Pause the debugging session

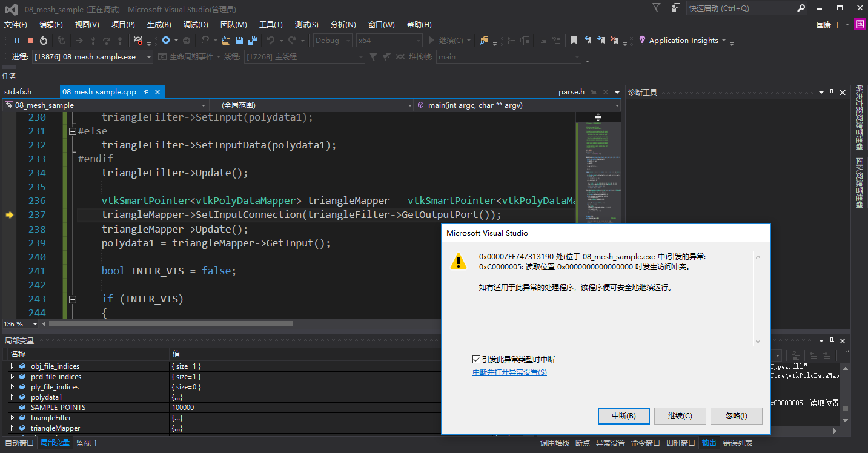[17, 40]
